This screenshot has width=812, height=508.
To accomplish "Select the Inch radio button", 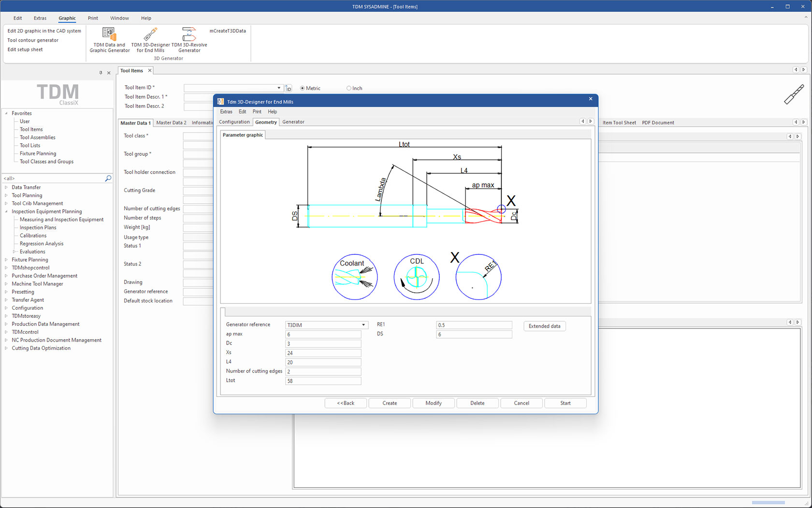I will (348, 89).
